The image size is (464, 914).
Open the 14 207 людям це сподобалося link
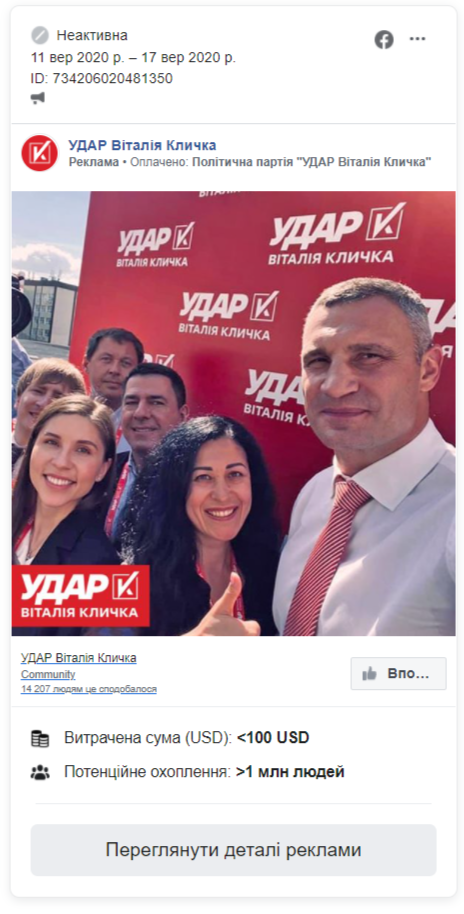[x=89, y=689]
